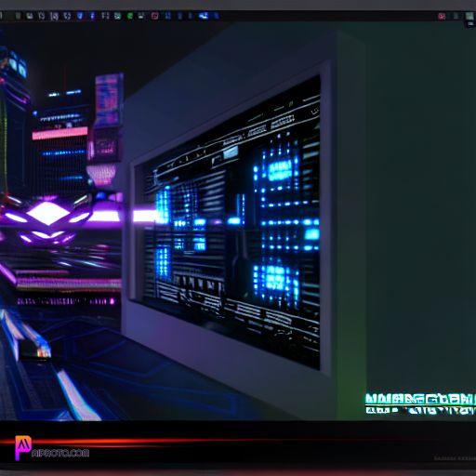Click the white grid icon in top toolbar
The image size is (476, 476).
[x=105, y=16]
